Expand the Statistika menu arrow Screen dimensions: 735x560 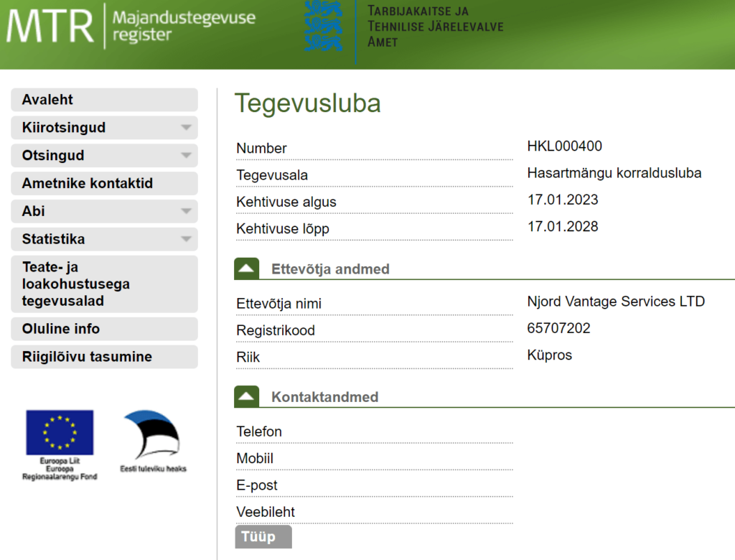coord(186,240)
